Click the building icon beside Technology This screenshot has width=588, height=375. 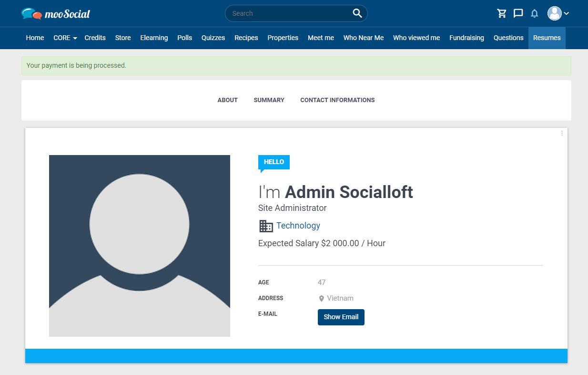click(x=266, y=226)
